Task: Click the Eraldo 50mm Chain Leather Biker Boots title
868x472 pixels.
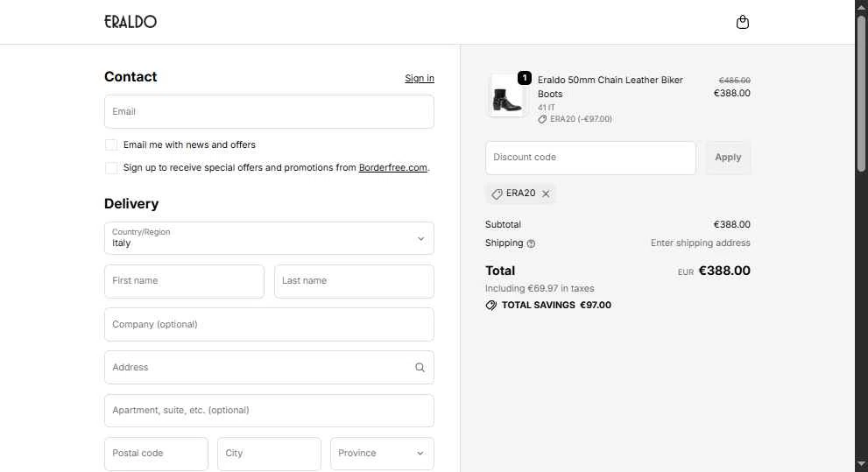Action: [610, 87]
